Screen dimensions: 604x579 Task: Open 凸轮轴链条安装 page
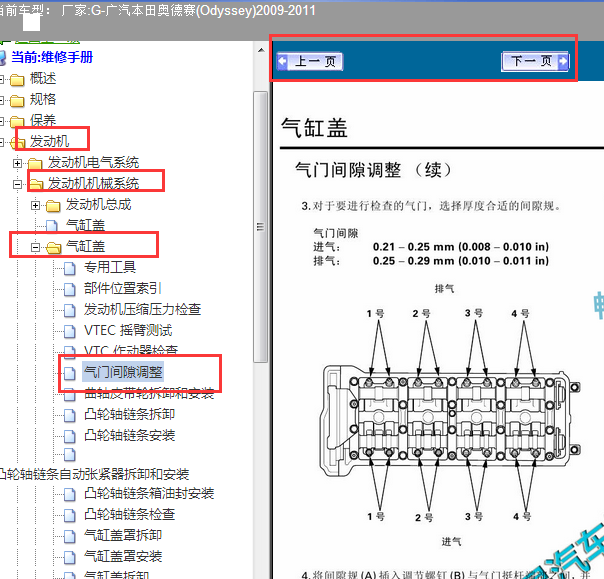pyautogui.click(x=129, y=435)
